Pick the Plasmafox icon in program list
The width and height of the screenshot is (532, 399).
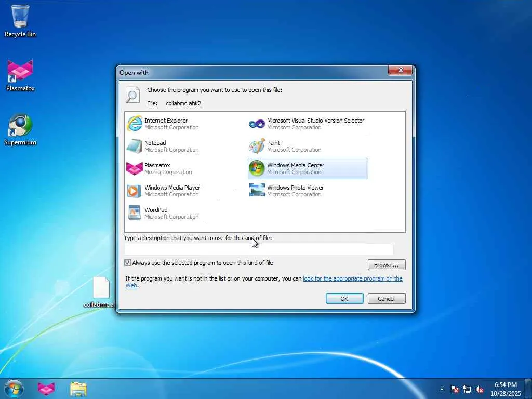pos(135,168)
